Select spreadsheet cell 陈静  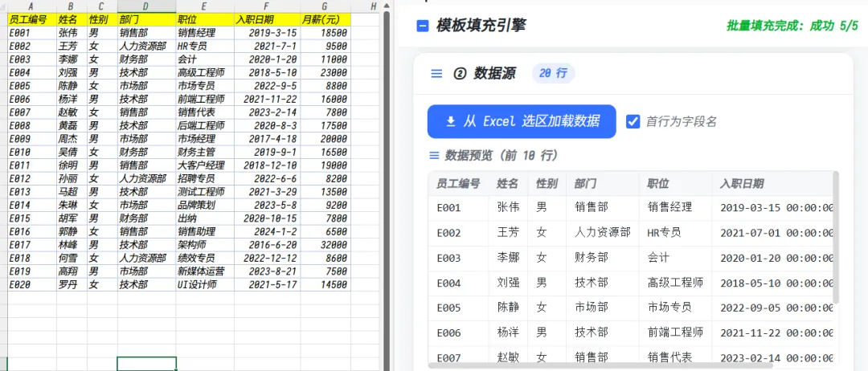click(72, 86)
